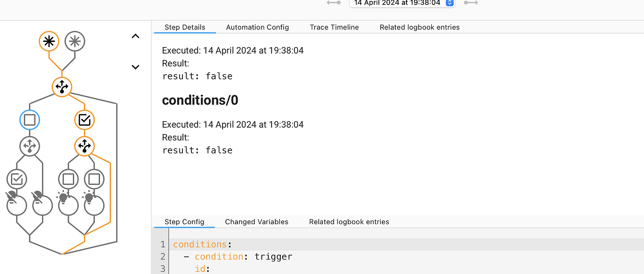
Task: Click the first 'result: false' line
Action: point(197,76)
